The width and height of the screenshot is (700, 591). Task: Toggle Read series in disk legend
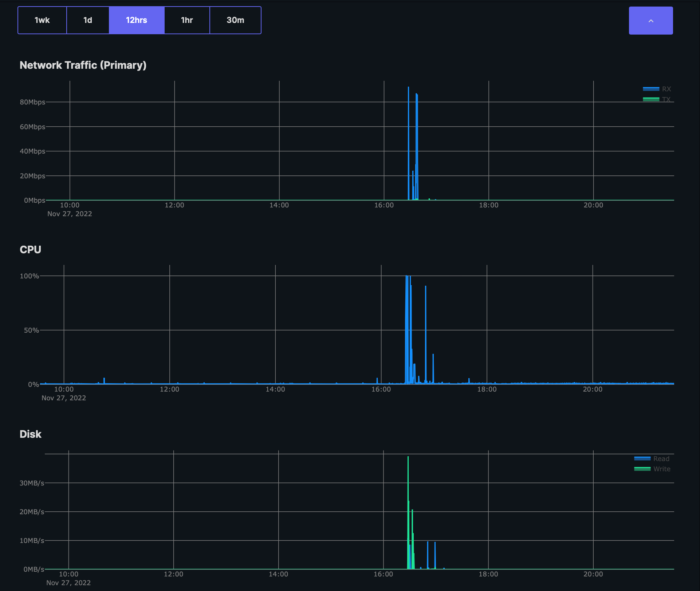click(x=661, y=459)
